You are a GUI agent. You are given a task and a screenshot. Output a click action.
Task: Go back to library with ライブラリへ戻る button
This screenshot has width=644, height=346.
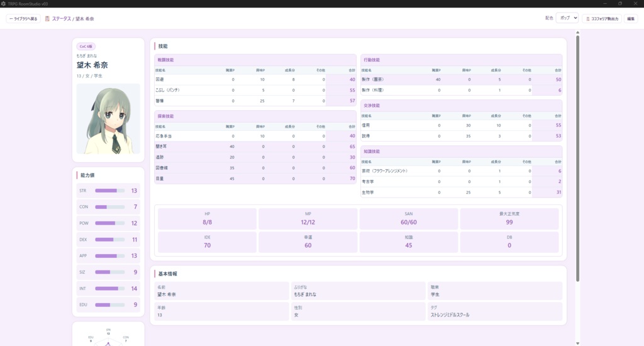click(23, 18)
